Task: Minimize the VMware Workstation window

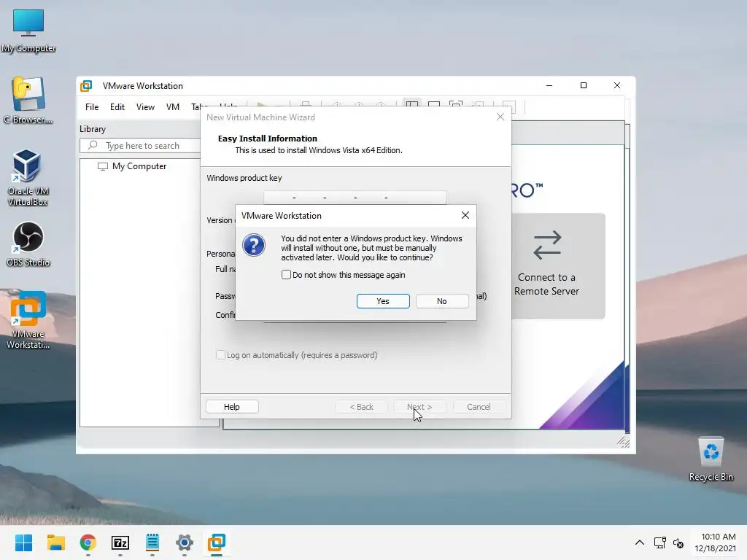Action: pos(549,85)
